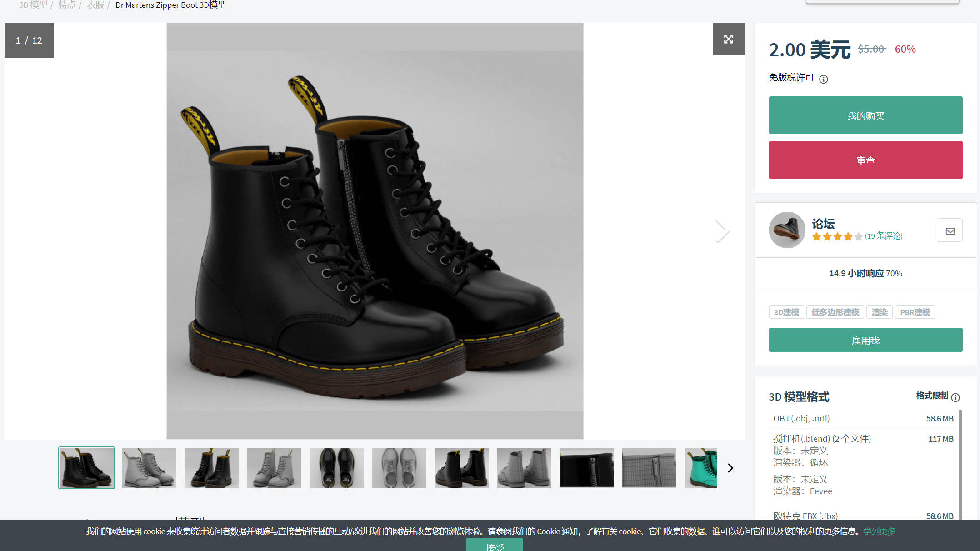Open royalty-free license info icon
The width and height of the screenshot is (980, 551).
(823, 79)
